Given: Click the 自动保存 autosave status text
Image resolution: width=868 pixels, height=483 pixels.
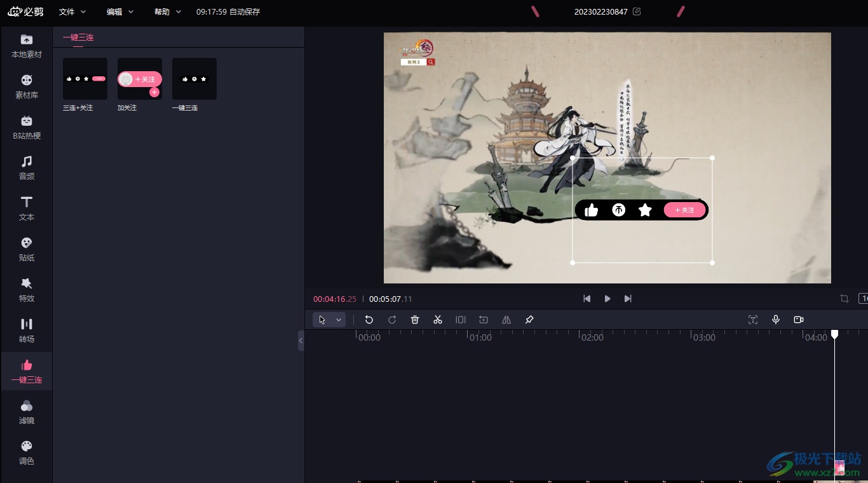Looking at the screenshot, I should (245, 12).
